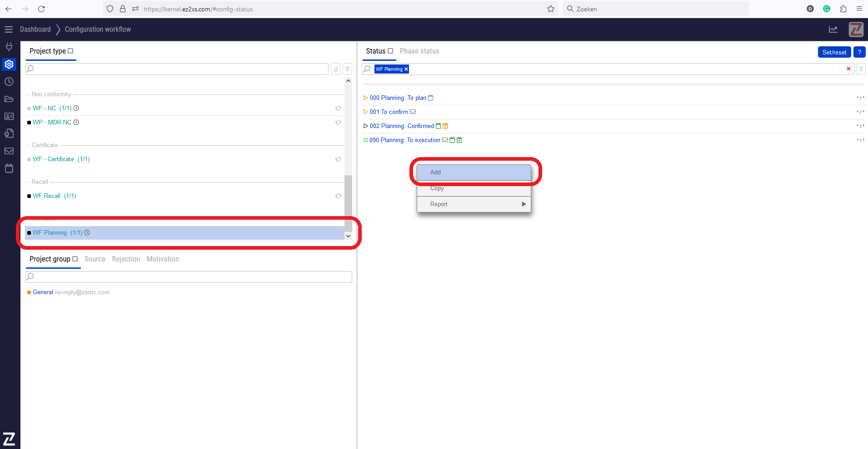Viewport: 868px width, 449px height.
Task: Click the contact card icon in sidebar
Action: pos(9,116)
